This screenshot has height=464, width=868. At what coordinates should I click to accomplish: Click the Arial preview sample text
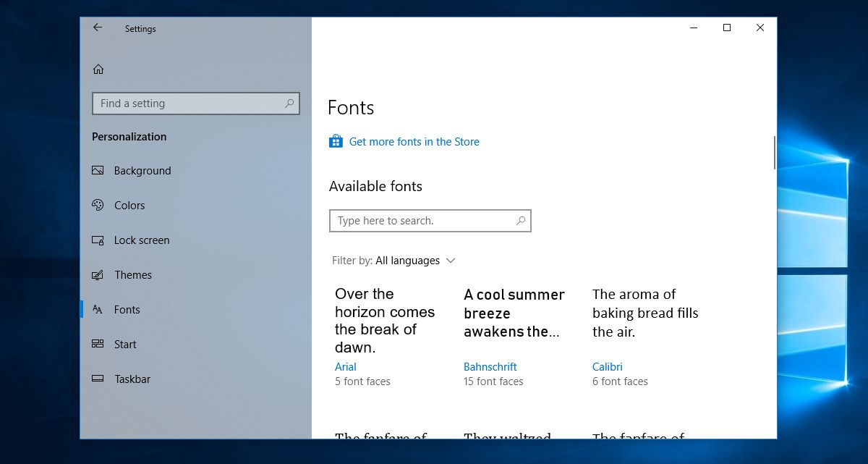point(385,321)
